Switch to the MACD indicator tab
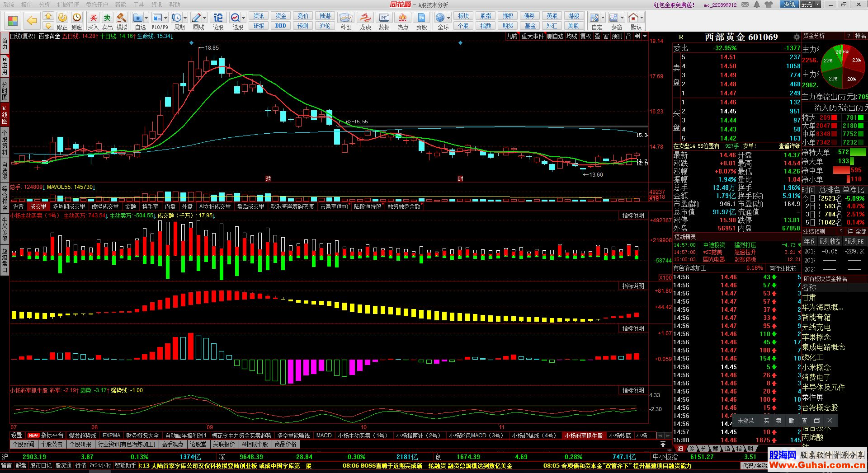Image resolution: width=868 pixels, height=473 pixels. [x=324, y=436]
